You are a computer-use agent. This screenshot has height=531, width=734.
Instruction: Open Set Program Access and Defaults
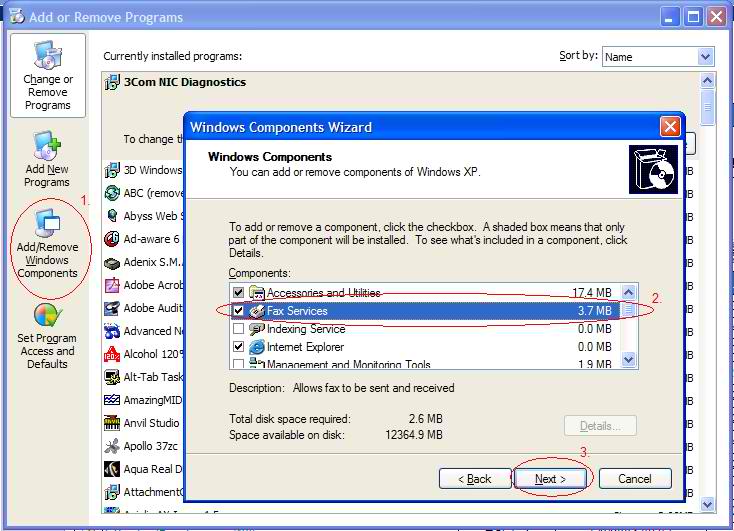[x=47, y=336]
